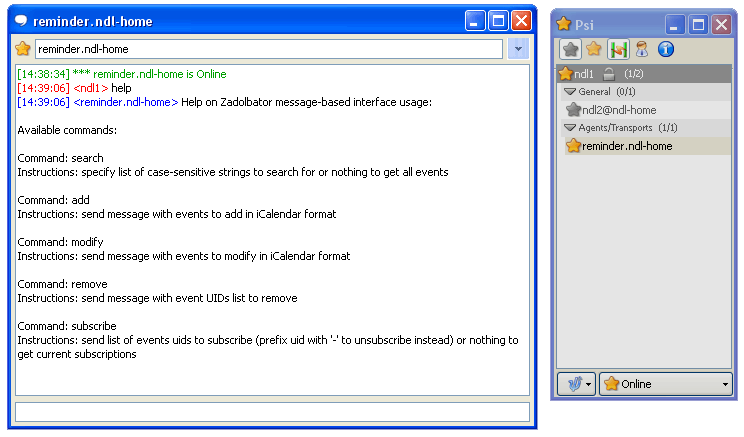Toggle the show agents/transports icon in Psi toolbar
The height and width of the screenshot is (437, 744).
tap(618, 49)
